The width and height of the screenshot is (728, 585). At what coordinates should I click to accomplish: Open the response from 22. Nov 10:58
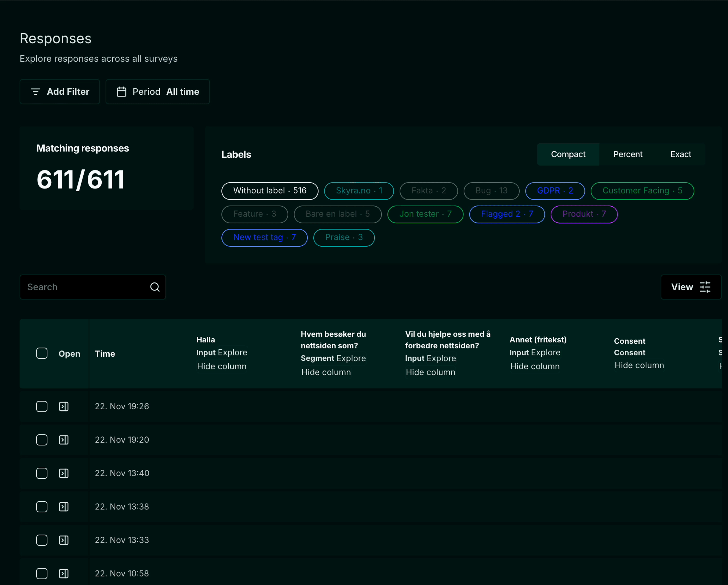(64, 573)
